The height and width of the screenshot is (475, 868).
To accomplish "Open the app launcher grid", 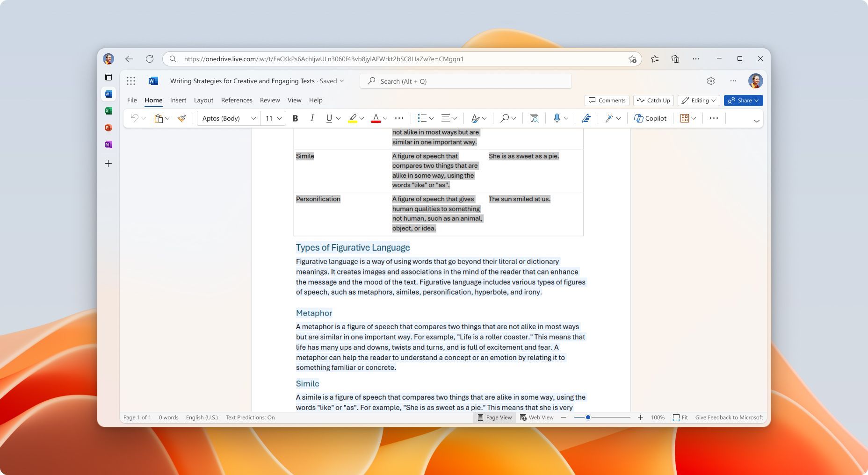I will click(131, 81).
